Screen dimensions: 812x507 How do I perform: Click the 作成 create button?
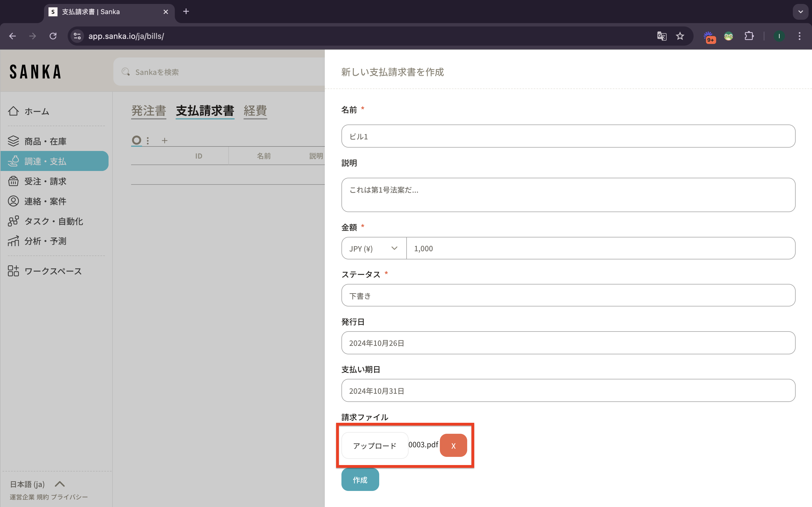coord(360,480)
